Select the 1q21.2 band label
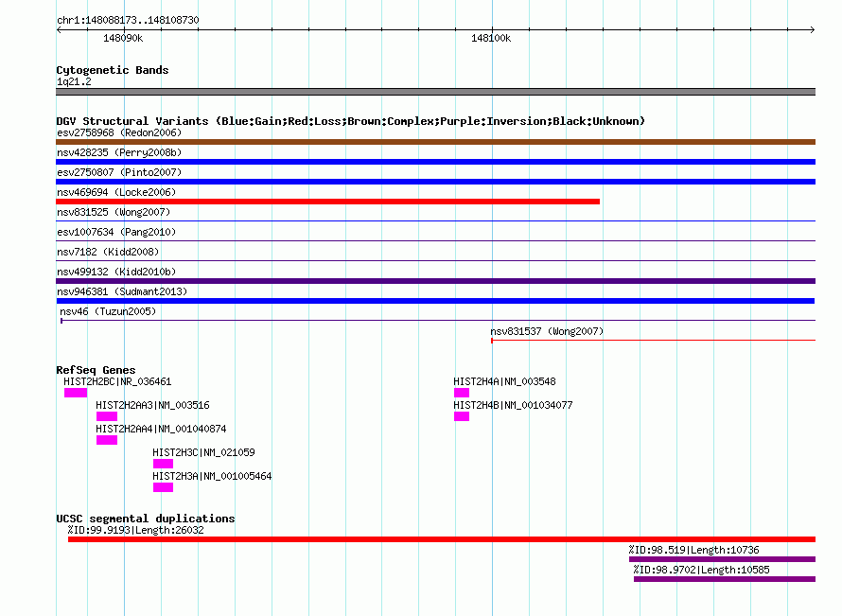The width and height of the screenshot is (842, 616). [x=74, y=81]
